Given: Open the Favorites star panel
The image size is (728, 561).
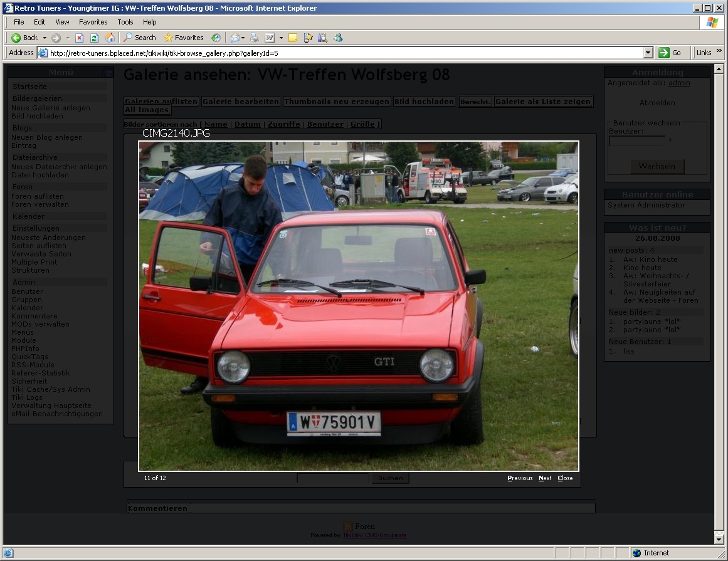Looking at the screenshot, I should (x=183, y=38).
